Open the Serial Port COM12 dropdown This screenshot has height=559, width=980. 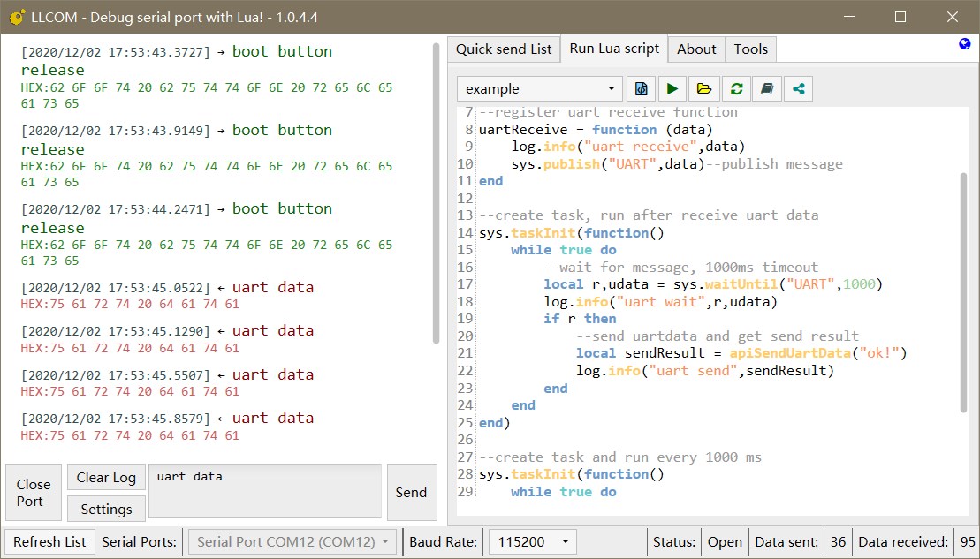[x=292, y=541]
